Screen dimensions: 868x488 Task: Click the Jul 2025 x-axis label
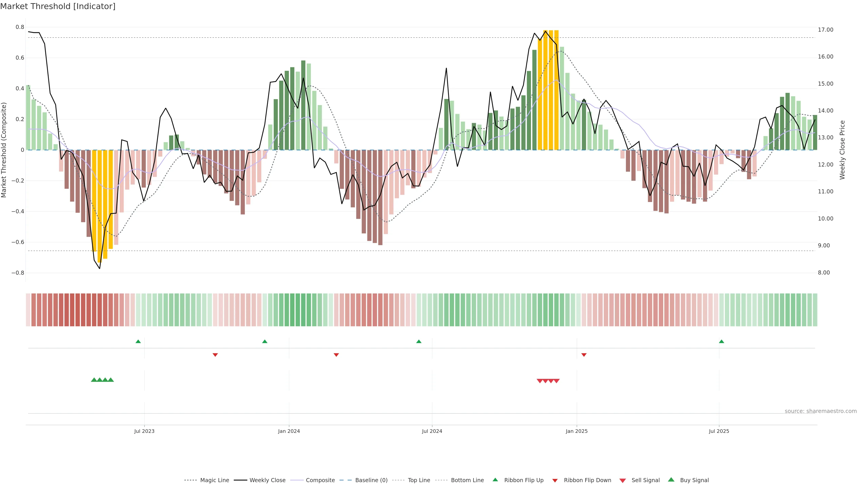pyautogui.click(x=719, y=431)
